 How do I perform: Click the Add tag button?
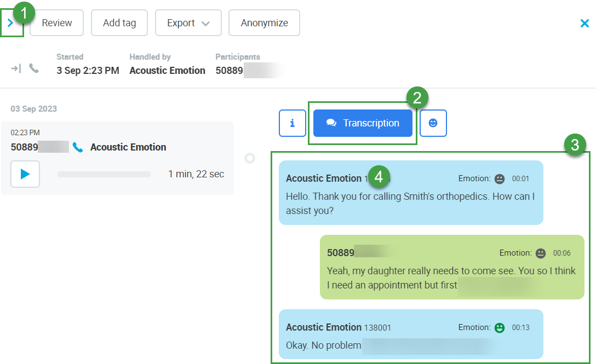click(x=119, y=23)
